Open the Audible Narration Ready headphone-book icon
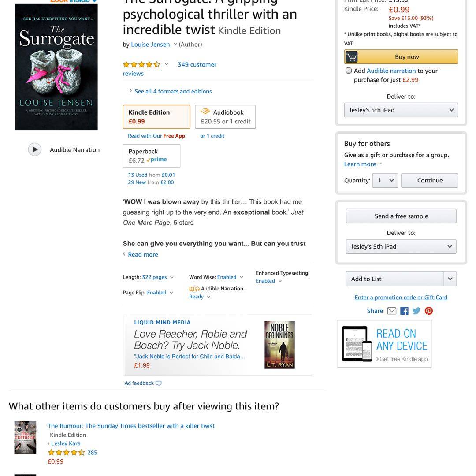Image resolution: width=476 pixels, height=476 pixels. coord(194,289)
